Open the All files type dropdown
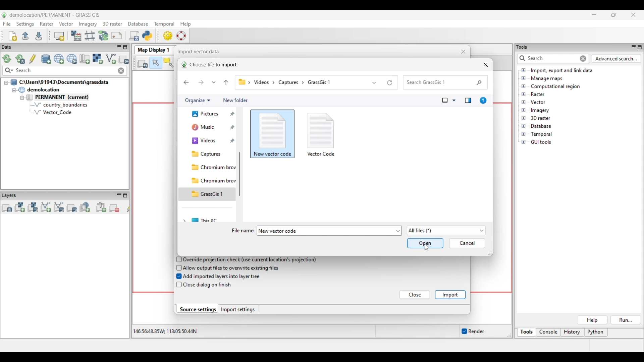Viewport: 644px width, 362px height. [446, 231]
